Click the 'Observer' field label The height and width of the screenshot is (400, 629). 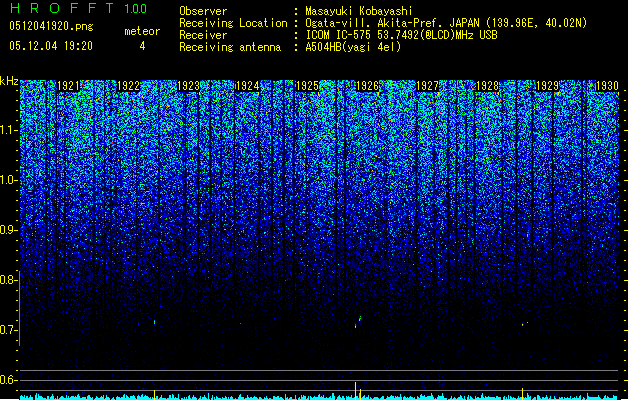[x=203, y=11]
